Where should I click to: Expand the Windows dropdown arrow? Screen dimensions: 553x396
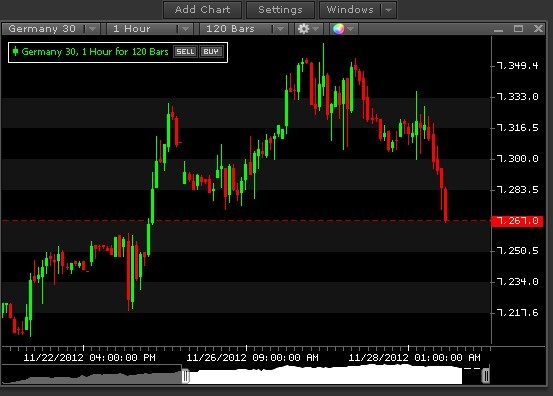point(389,10)
